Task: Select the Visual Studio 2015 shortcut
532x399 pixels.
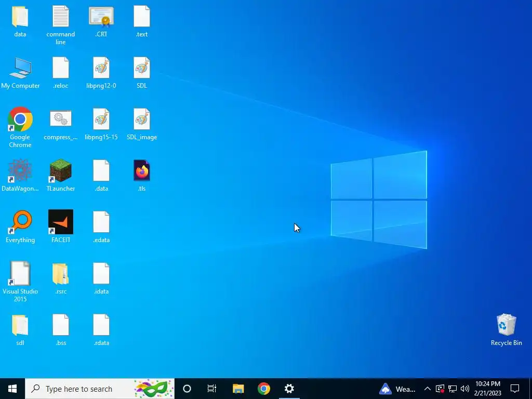Action: [x=20, y=273]
